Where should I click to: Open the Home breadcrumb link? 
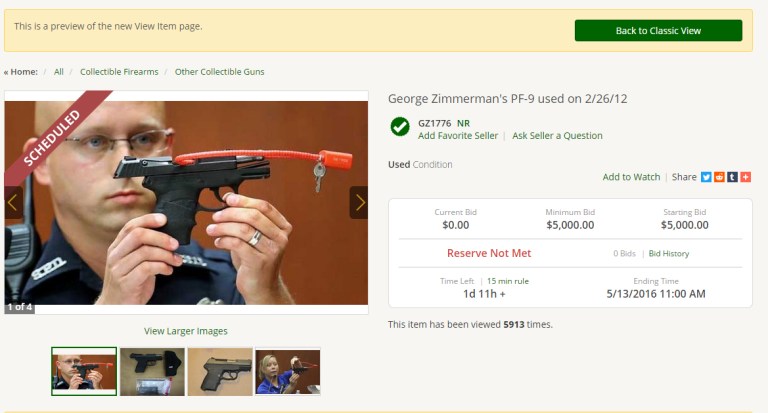pyautogui.click(x=24, y=72)
